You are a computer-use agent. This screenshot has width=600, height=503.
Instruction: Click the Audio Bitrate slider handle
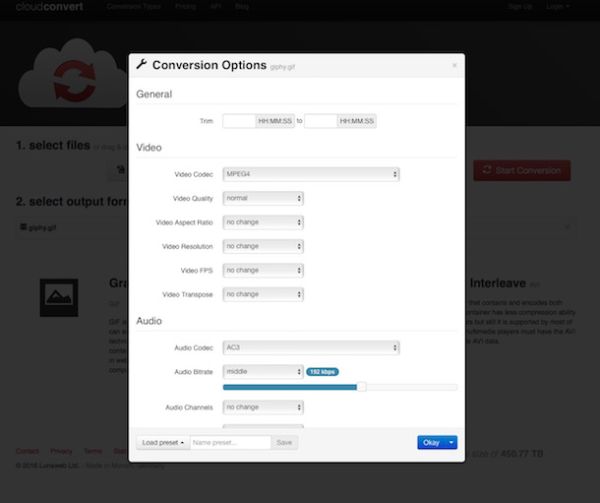click(x=362, y=387)
